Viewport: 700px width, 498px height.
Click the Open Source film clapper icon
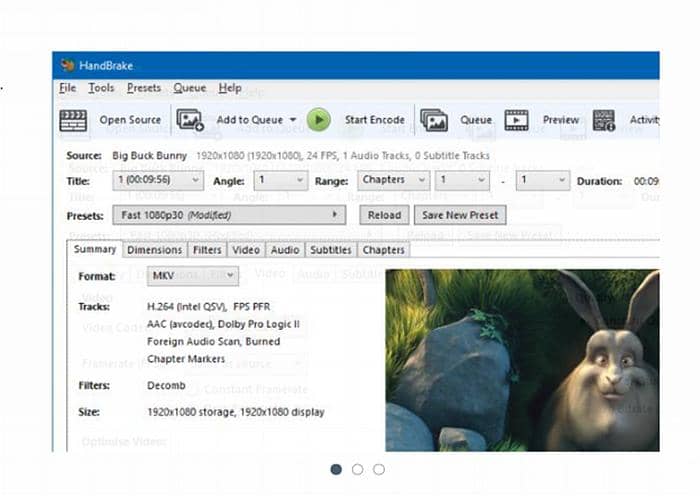(73, 120)
